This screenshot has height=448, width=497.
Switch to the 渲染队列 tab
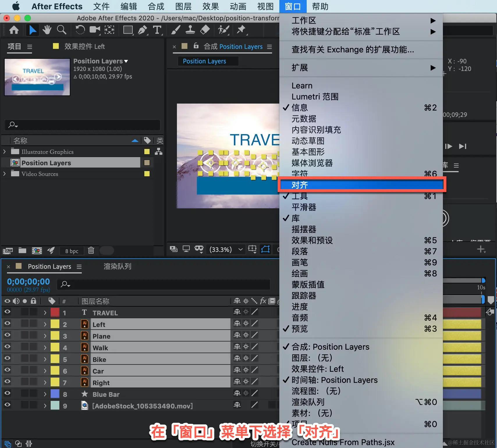(x=118, y=266)
